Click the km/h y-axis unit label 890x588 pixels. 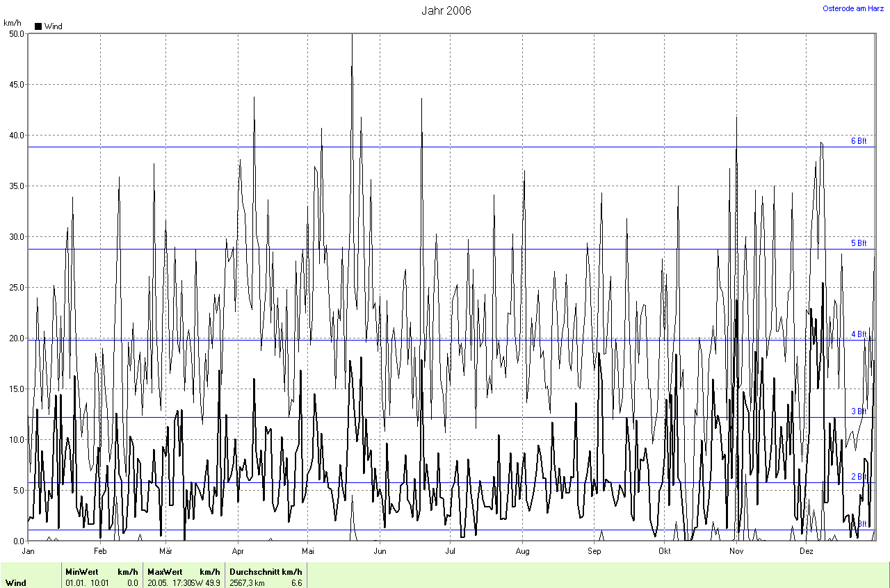pos(13,23)
